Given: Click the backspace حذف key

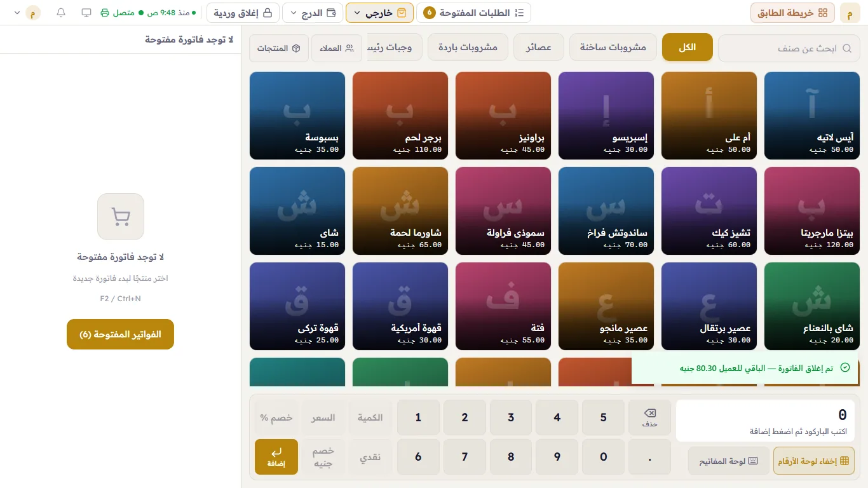Looking at the screenshot, I should 649,417.
